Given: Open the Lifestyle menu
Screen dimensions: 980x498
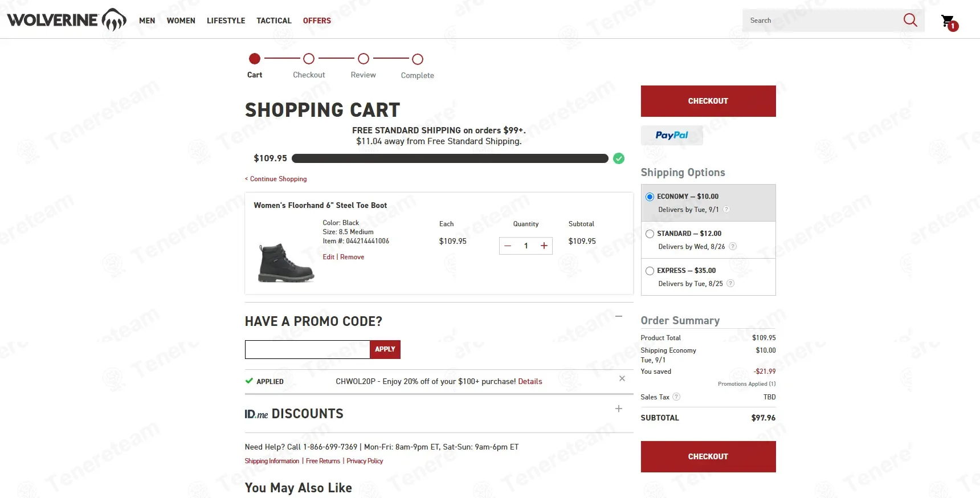Looking at the screenshot, I should pyautogui.click(x=226, y=21).
